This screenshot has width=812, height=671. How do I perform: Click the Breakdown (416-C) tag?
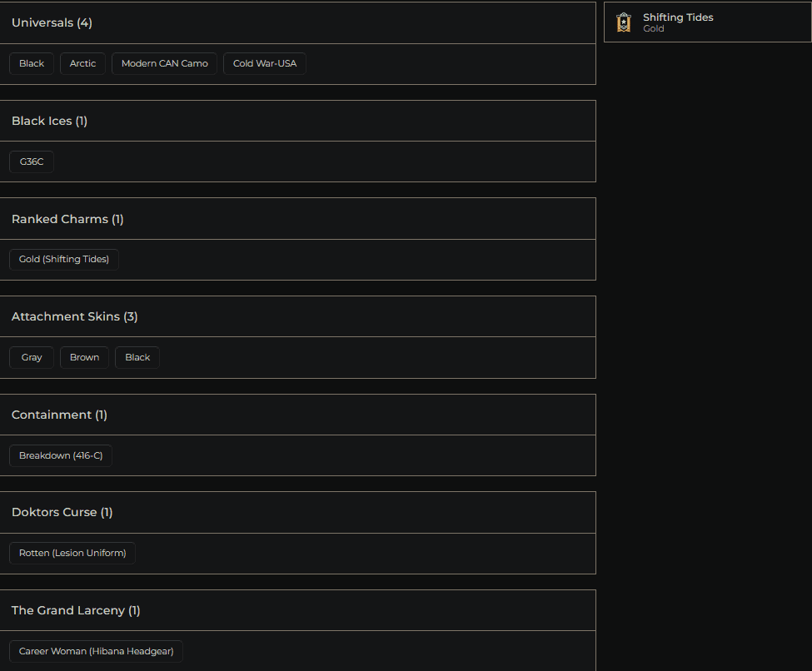(x=61, y=456)
